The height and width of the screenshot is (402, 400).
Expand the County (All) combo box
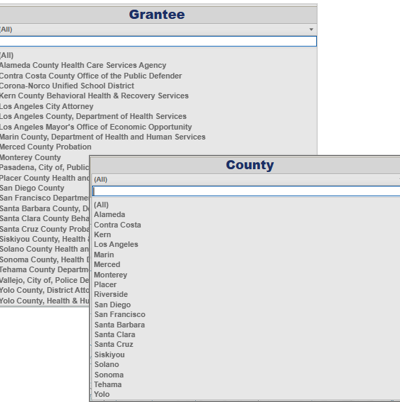point(246,179)
